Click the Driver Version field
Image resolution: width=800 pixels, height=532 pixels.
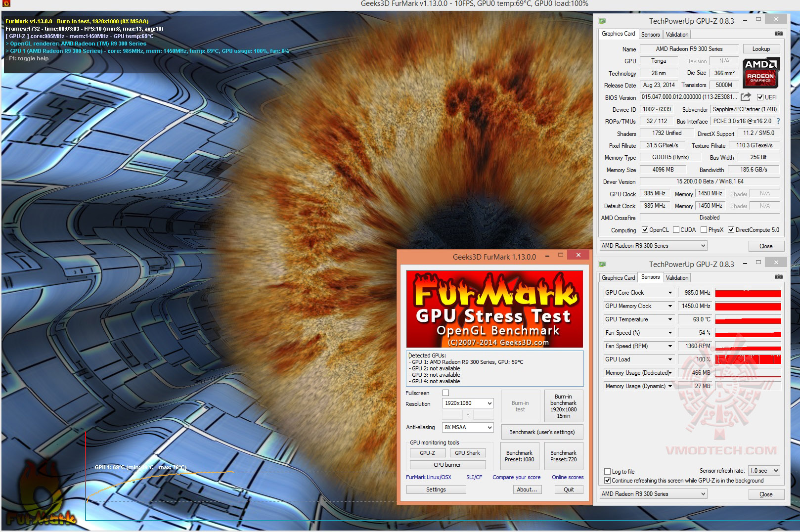[x=710, y=181]
